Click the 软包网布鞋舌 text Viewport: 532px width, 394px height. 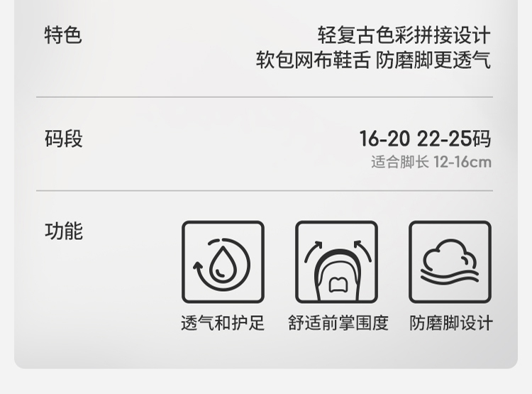[313, 60]
